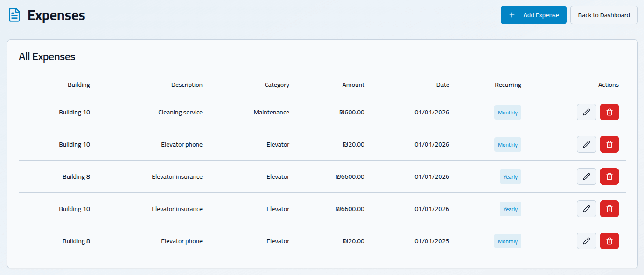
Task: Select the Date column header
Action: pos(442,85)
